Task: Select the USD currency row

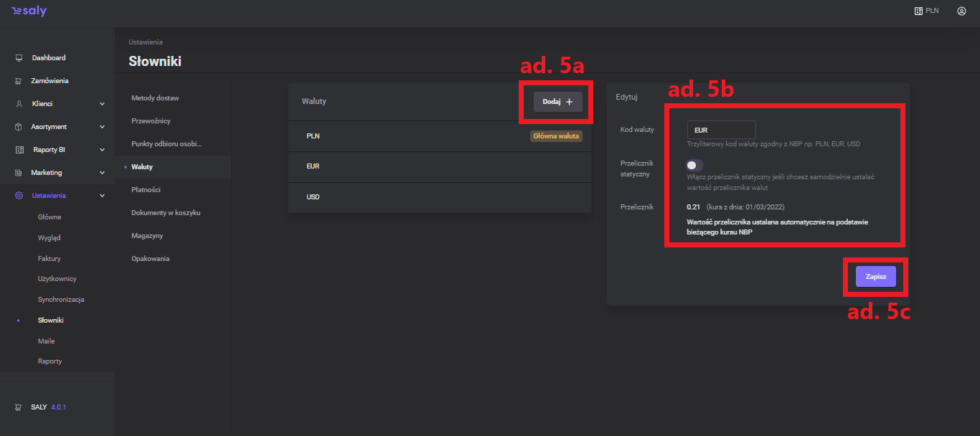Action: [x=439, y=197]
